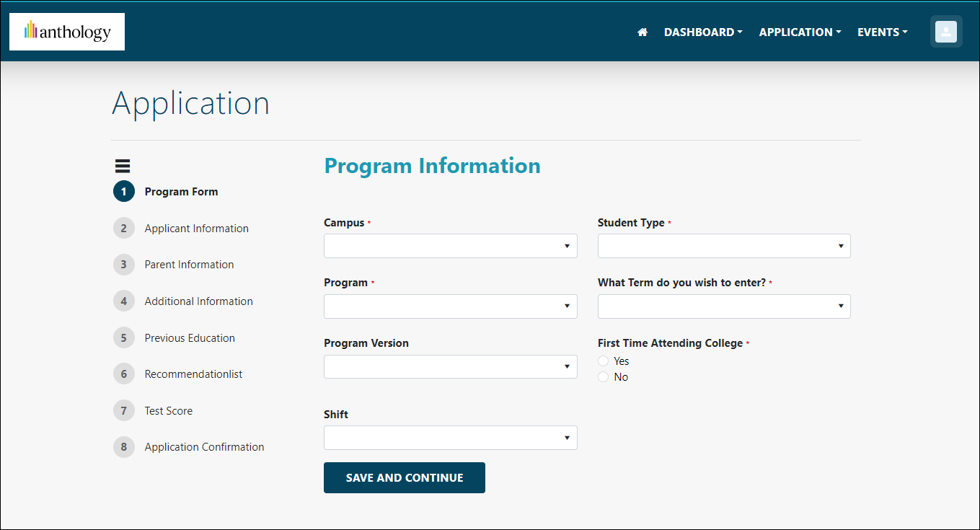Select the step 5 numbered circle
The image size is (980, 530).
(124, 338)
